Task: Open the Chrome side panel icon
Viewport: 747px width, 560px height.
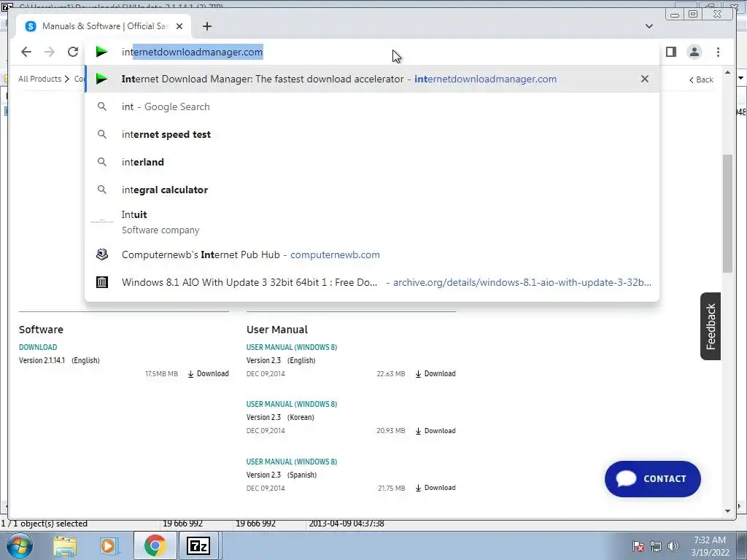Action: point(671,52)
